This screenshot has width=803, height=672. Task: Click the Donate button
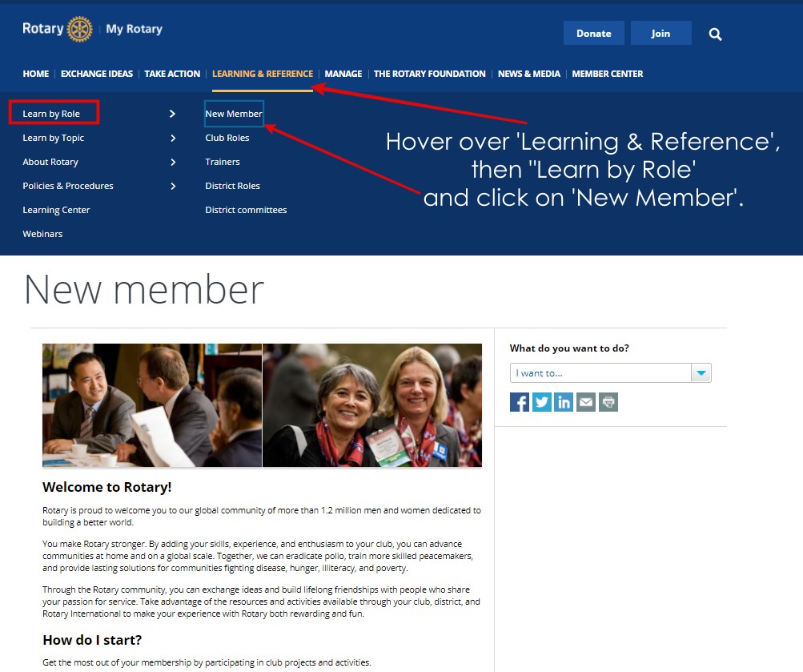pos(593,34)
